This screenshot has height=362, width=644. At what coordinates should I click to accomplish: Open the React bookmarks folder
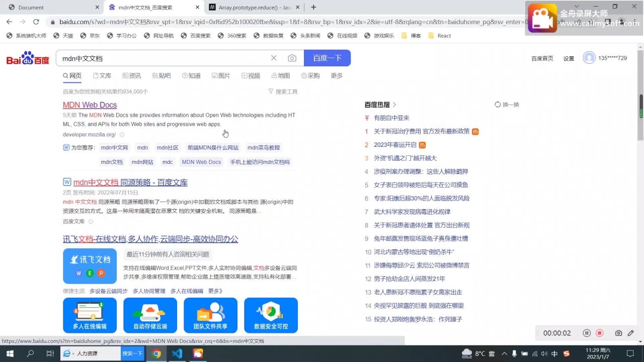click(x=439, y=36)
